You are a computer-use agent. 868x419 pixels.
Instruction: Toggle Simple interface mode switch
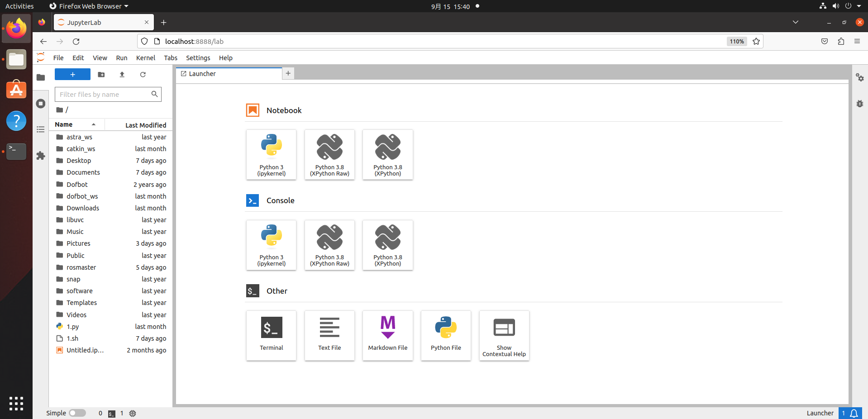[77, 413]
